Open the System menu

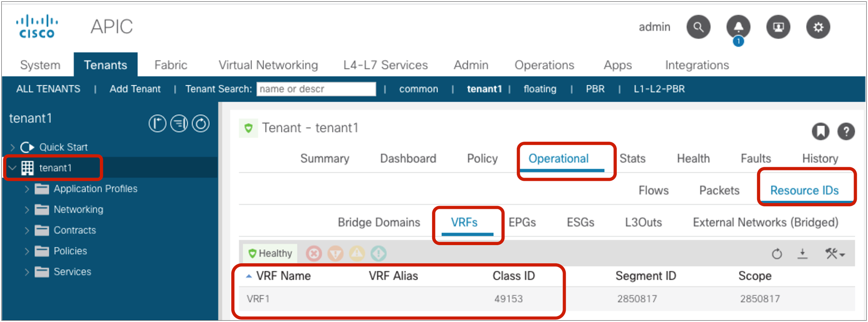click(40, 65)
